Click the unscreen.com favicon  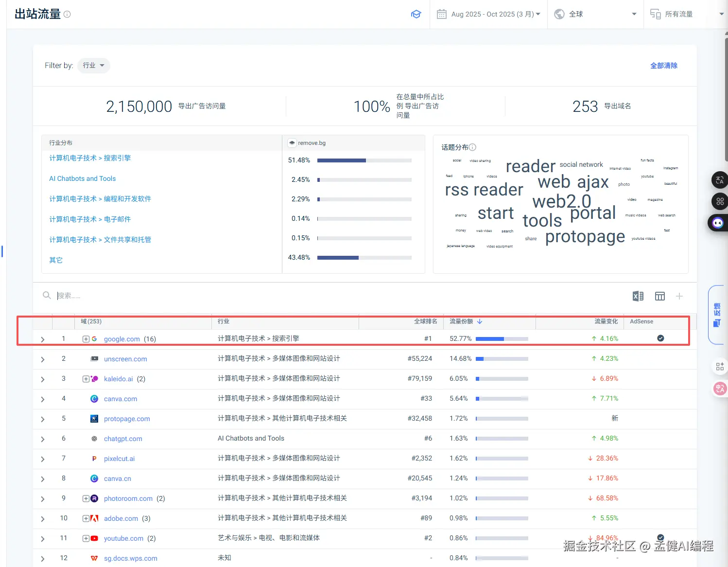point(94,359)
